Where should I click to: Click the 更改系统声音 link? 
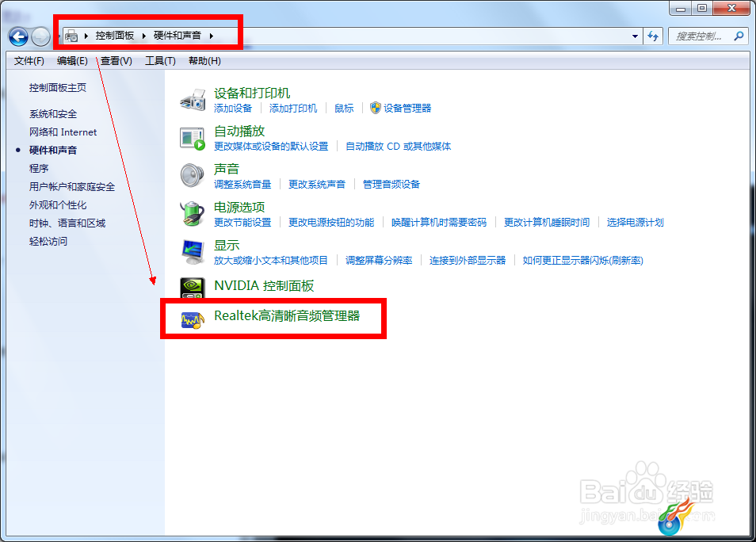click(317, 184)
